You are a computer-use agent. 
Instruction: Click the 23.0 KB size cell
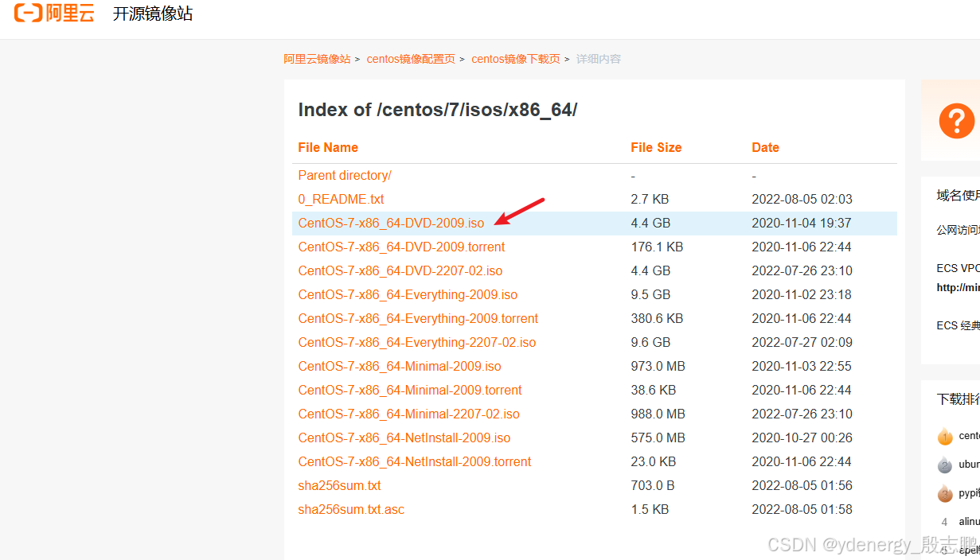tap(654, 461)
